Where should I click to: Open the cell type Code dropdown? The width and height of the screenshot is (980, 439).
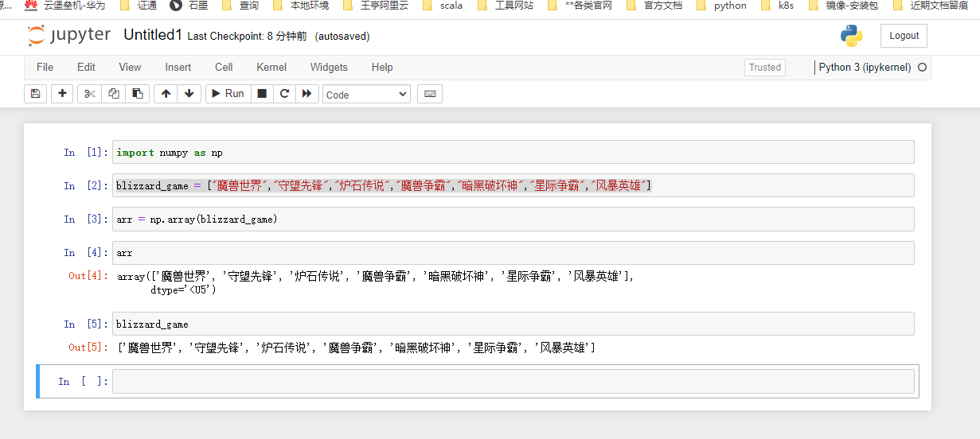coord(366,95)
